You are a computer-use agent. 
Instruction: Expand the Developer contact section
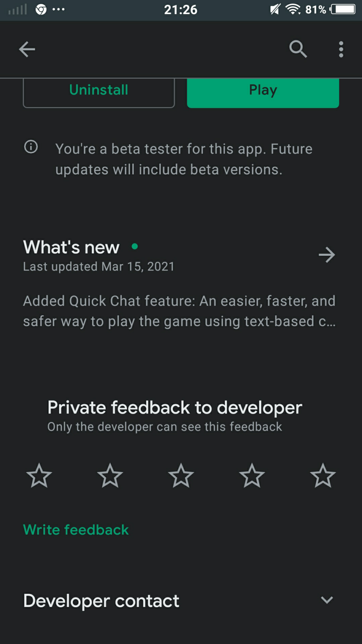pyautogui.click(x=327, y=600)
